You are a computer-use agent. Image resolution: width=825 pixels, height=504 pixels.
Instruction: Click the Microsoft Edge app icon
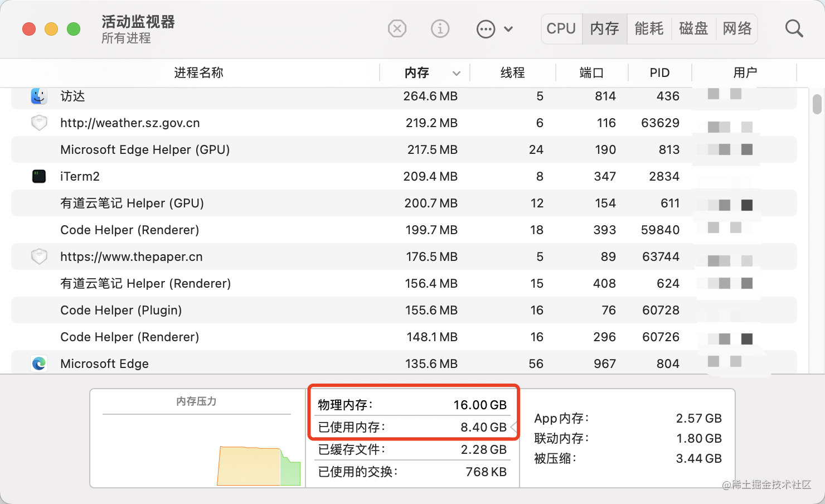(x=39, y=364)
